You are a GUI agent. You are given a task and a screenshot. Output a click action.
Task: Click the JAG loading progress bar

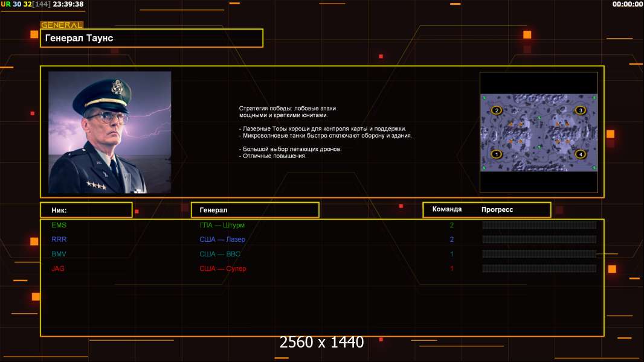539,268
